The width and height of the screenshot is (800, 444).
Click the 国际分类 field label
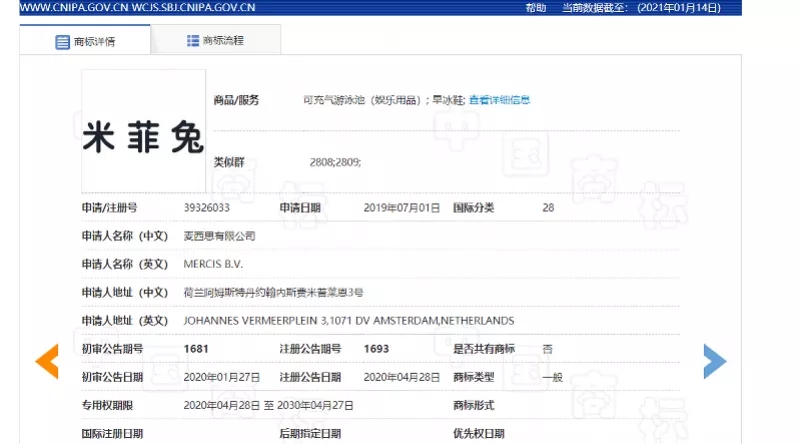(473, 208)
